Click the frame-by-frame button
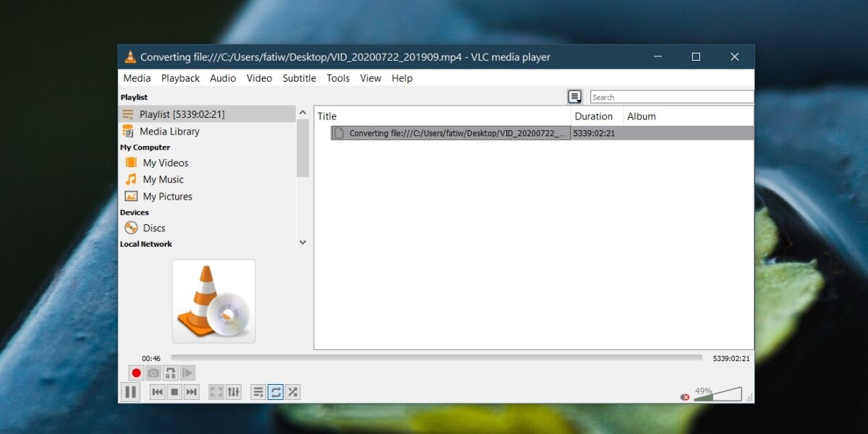The image size is (868, 434). [x=187, y=373]
